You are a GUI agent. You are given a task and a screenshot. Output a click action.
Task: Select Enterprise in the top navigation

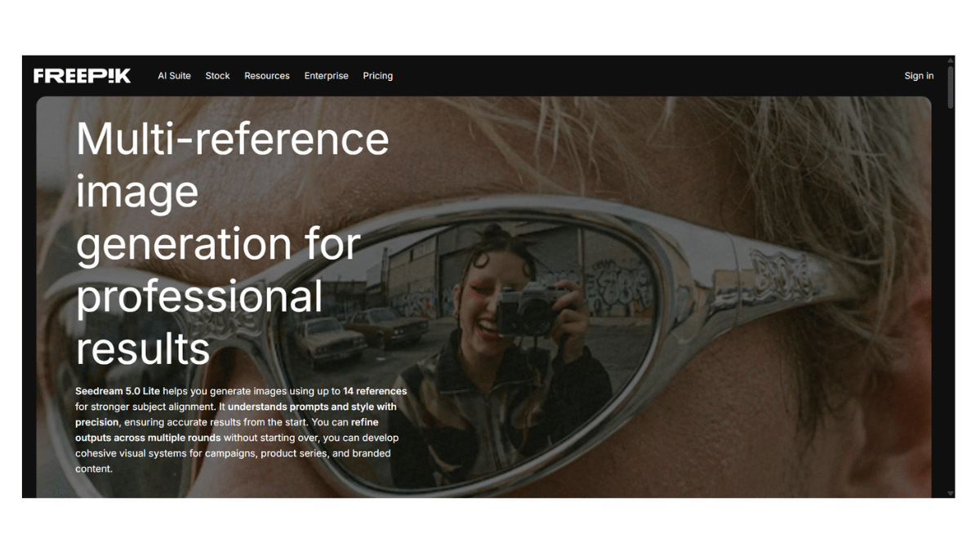coord(327,76)
